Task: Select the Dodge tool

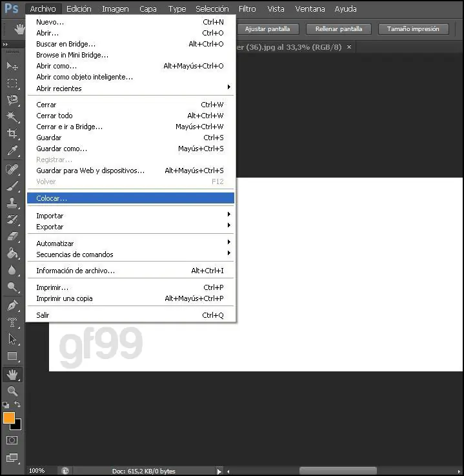Action: [12, 287]
